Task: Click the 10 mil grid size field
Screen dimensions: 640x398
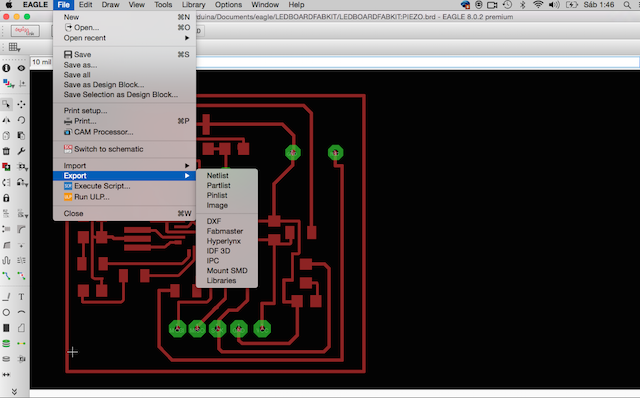Action: pyautogui.click(x=41, y=62)
